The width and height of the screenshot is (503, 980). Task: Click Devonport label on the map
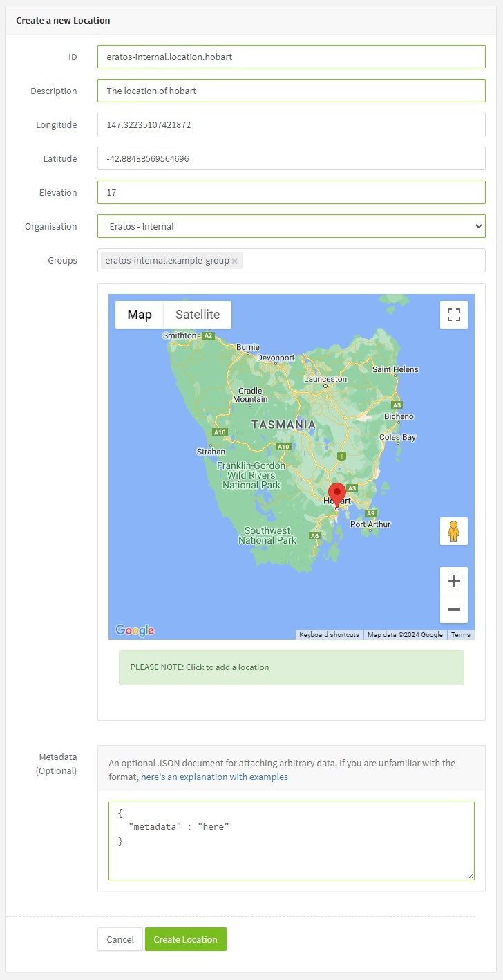click(276, 358)
